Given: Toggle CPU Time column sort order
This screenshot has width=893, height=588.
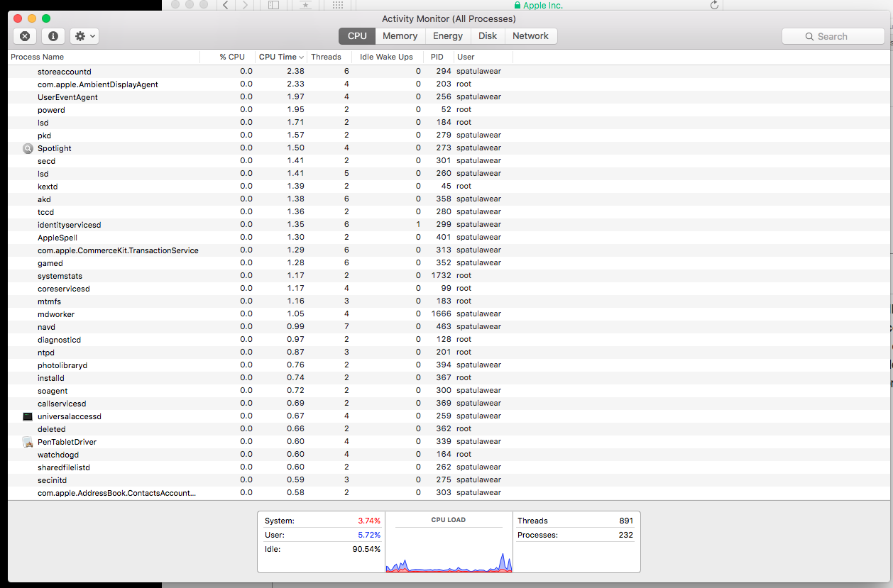Looking at the screenshot, I should pos(281,57).
